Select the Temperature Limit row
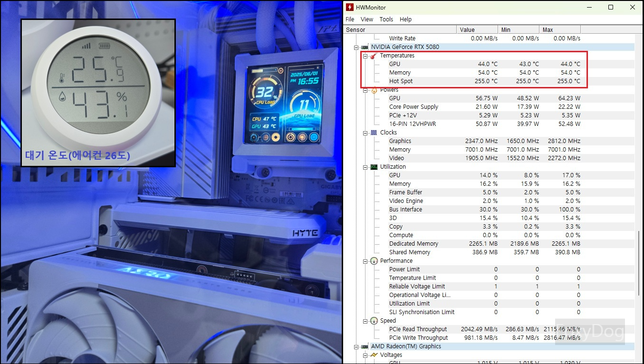644x364 pixels. 489,278
